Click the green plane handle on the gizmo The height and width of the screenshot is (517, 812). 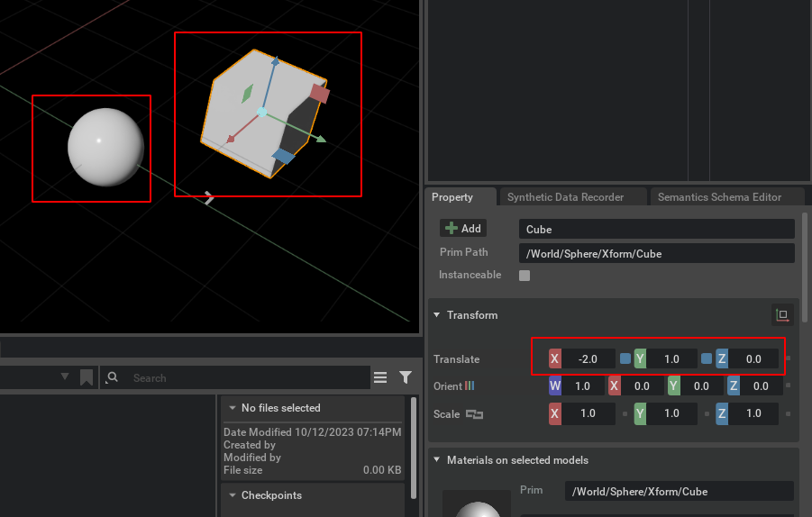[x=248, y=94]
